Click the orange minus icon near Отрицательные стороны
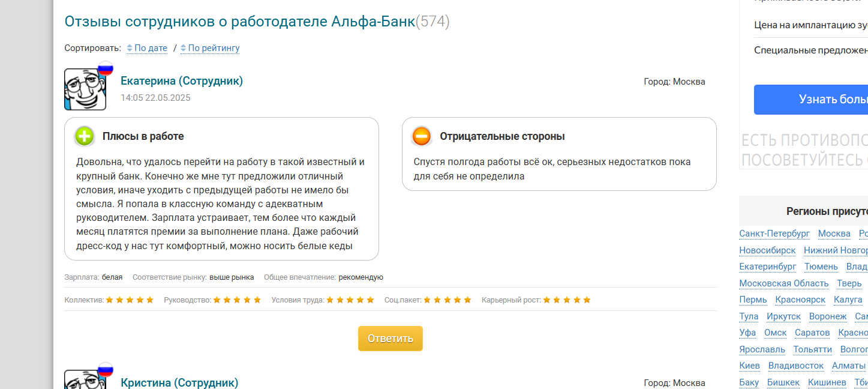868x389 pixels. point(422,136)
